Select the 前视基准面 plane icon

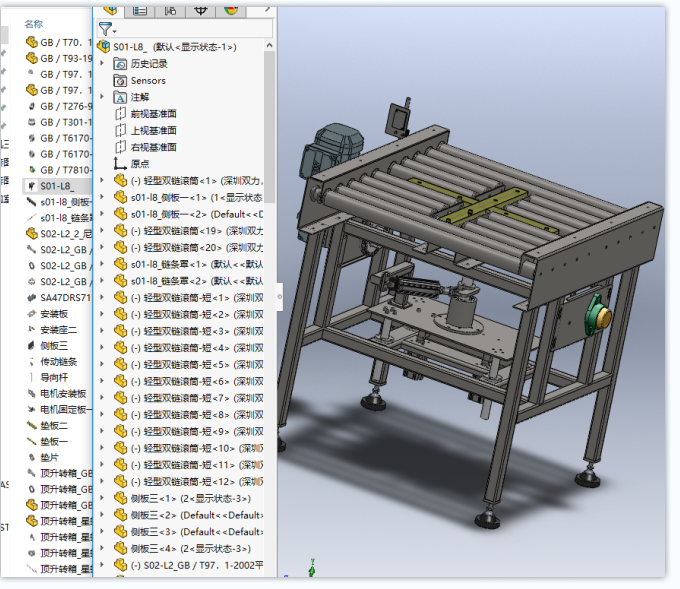click(121, 114)
